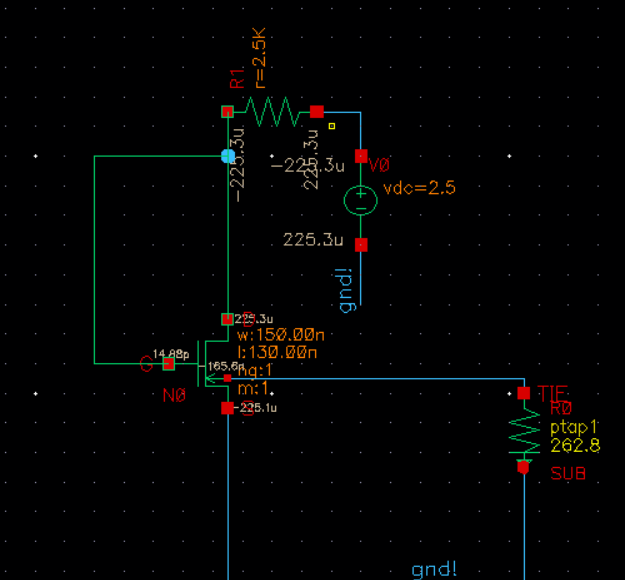Select the m:1 multiplier label
Image resolution: width=625 pixels, height=580 pixels.
(x=254, y=387)
